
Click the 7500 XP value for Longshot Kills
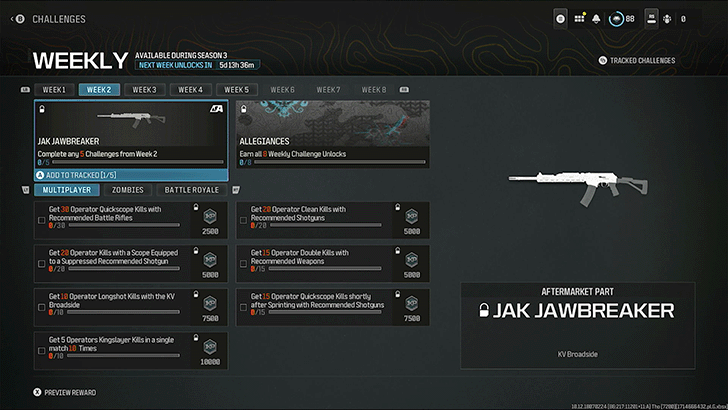tap(210, 319)
